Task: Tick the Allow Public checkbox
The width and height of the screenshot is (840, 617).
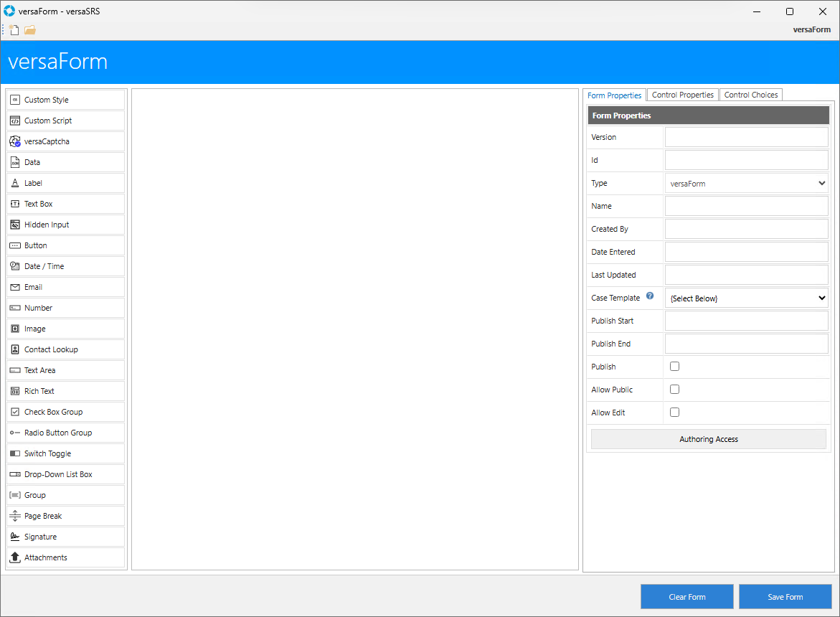Action: click(674, 390)
